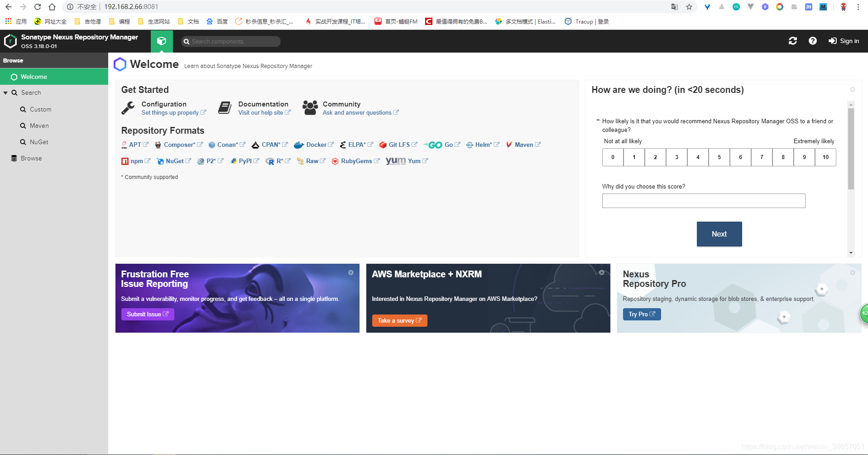Image resolution: width=868 pixels, height=455 pixels.
Task: Select score 9 in survey
Action: (x=804, y=157)
